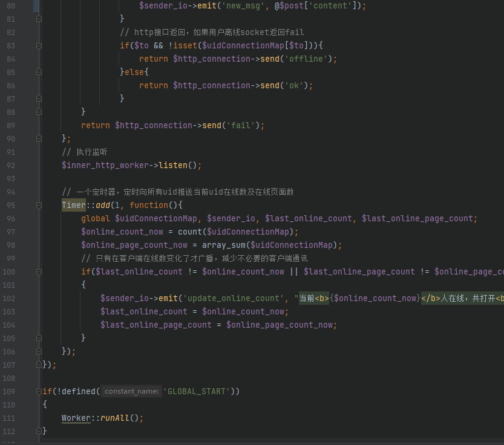This screenshot has height=445, width=504.
Task: Click 'ok' string on line 86
Action: click(x=294, y=85)
